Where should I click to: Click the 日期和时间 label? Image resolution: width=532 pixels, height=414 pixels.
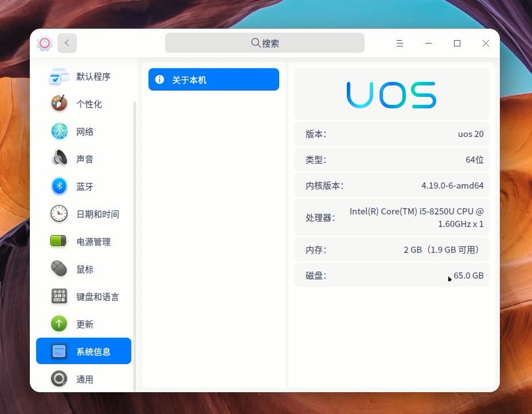[x=97, y=214]
